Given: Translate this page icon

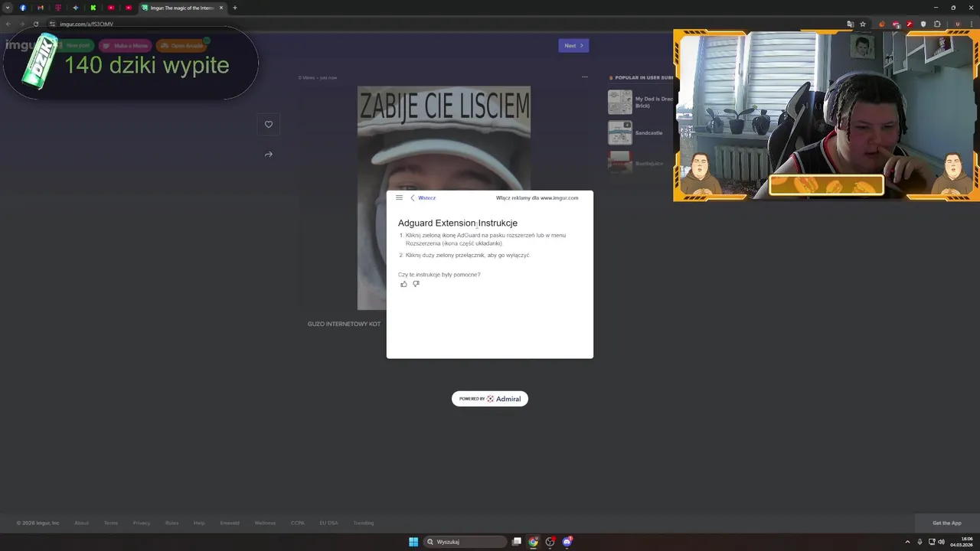Looking at the screenshot, I should (x=850, y=24).
